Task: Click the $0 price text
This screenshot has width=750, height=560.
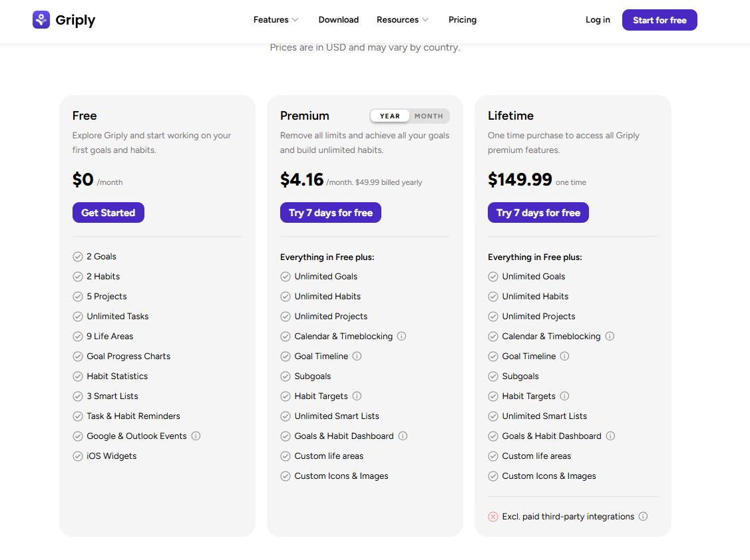Action: point(83,180)
